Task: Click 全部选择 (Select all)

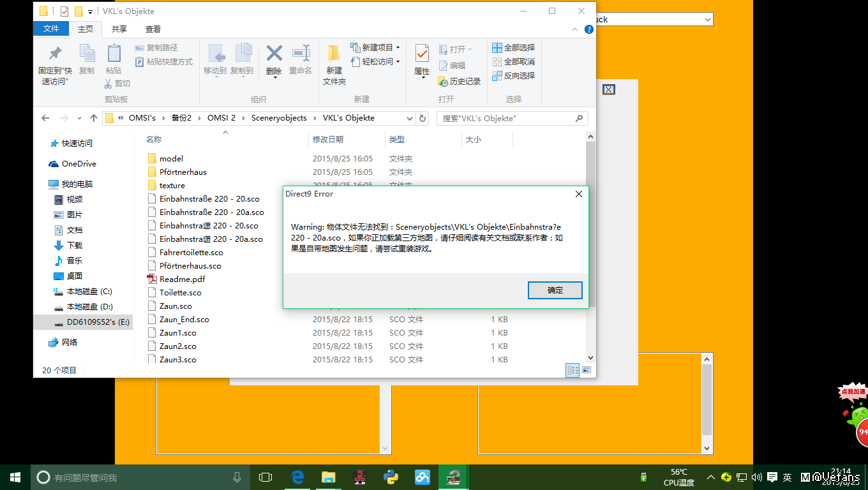Action: coord(514,48)
